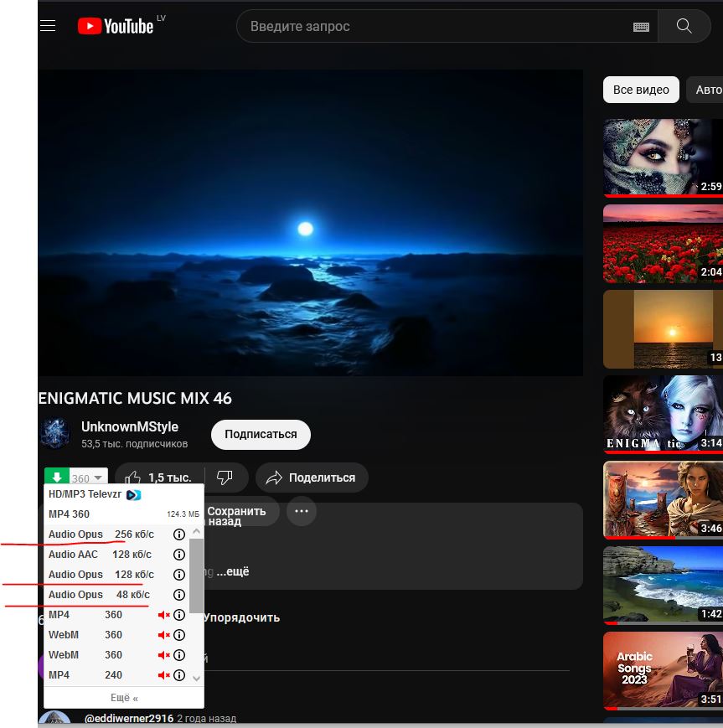Show info for Audio Opus 48 кб/с
723x728 pixels.
pos(178,595)
